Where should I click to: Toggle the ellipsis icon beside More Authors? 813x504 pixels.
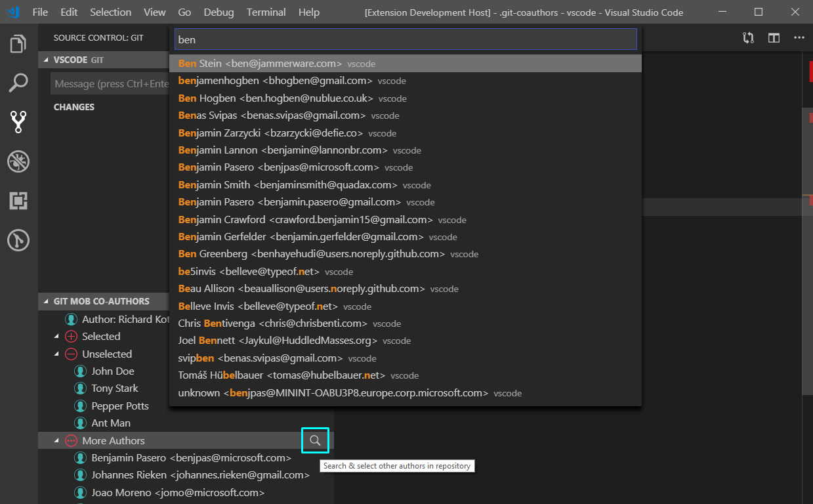[x=71, y=440]
